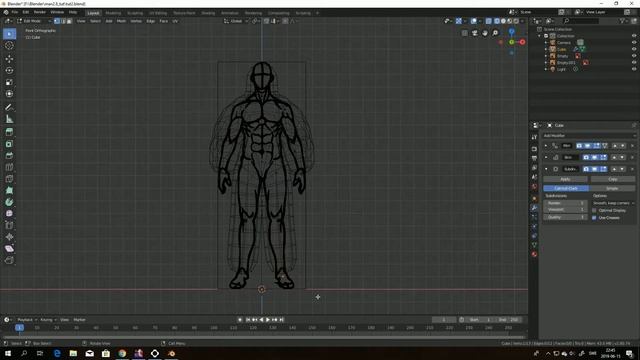Choose Simple subdivision type
The height and width of the screenshot is (360, 640).
tap(612, 188)
